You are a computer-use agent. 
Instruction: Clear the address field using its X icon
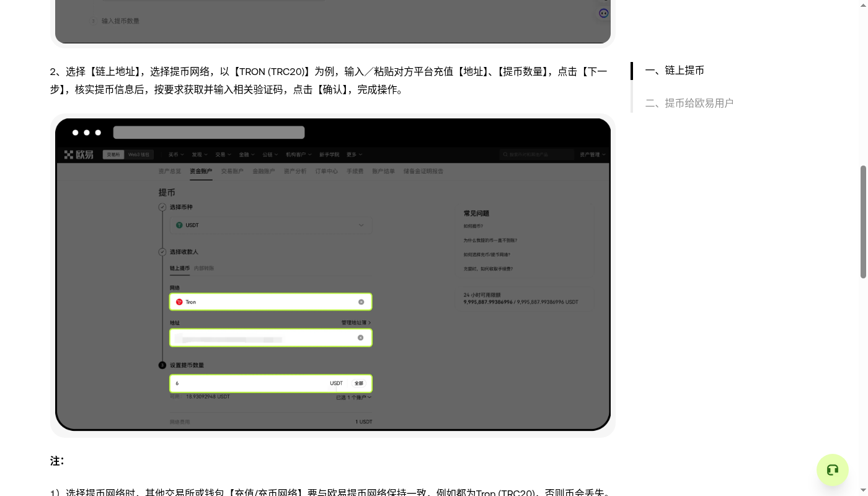pyautogui.click(x=360, y=338)
